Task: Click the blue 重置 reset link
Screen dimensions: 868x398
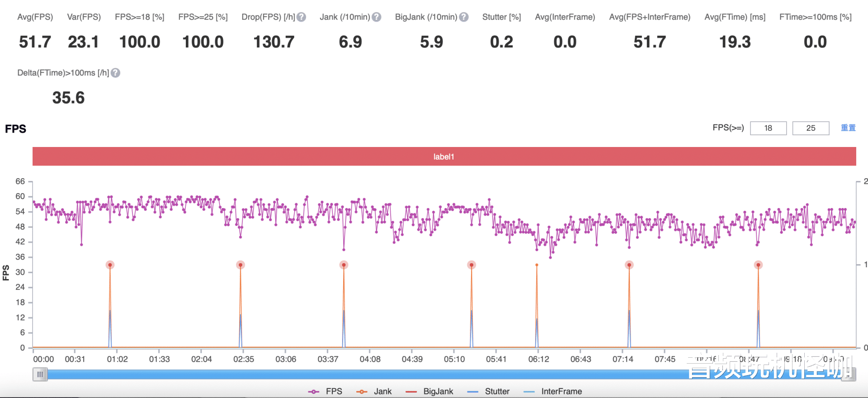Action: (848, 128)
